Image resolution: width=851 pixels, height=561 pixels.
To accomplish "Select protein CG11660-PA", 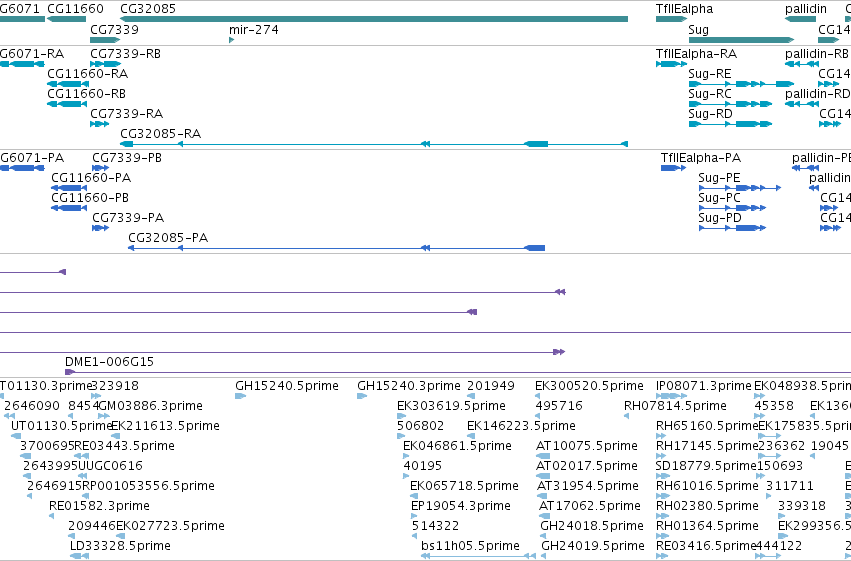I will point(91,178).
